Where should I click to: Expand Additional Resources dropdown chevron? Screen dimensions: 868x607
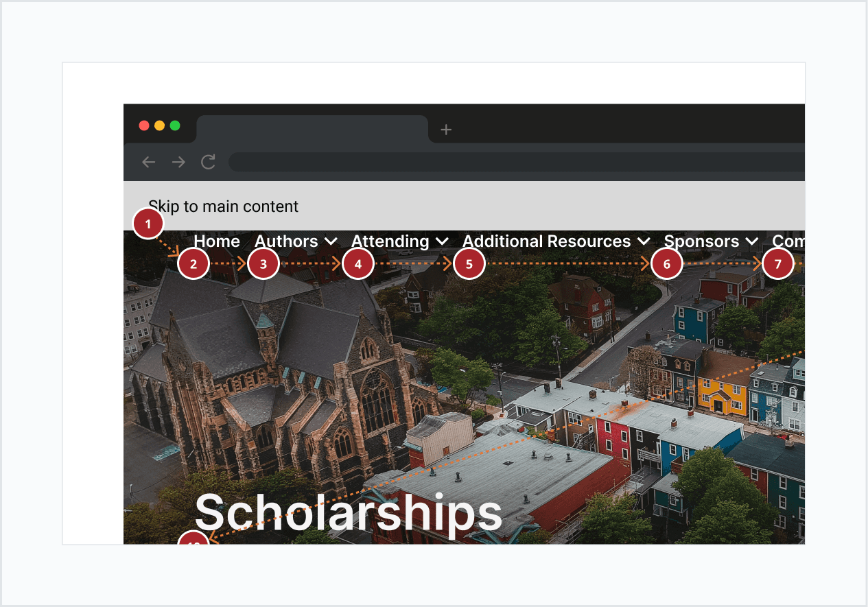click(644, 241)
